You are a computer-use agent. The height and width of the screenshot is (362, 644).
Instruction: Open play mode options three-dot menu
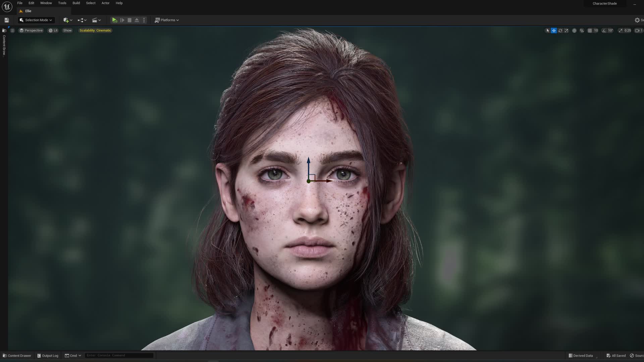coord(144,20)
